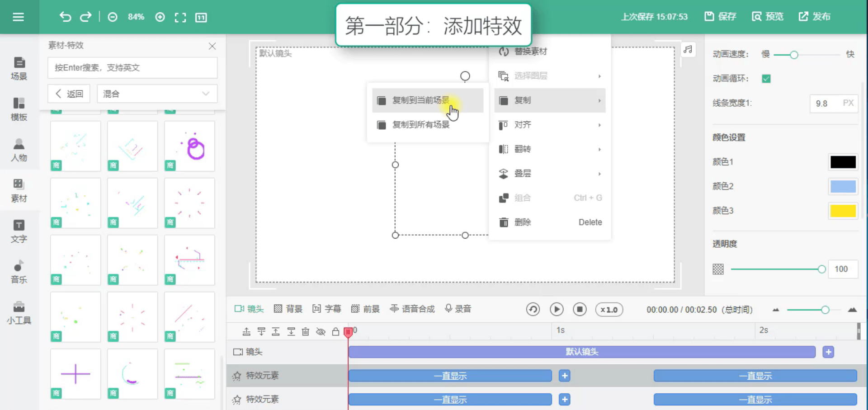Choose 删除 from context menu
Screen dimensions: 868x410
point(550,222)
